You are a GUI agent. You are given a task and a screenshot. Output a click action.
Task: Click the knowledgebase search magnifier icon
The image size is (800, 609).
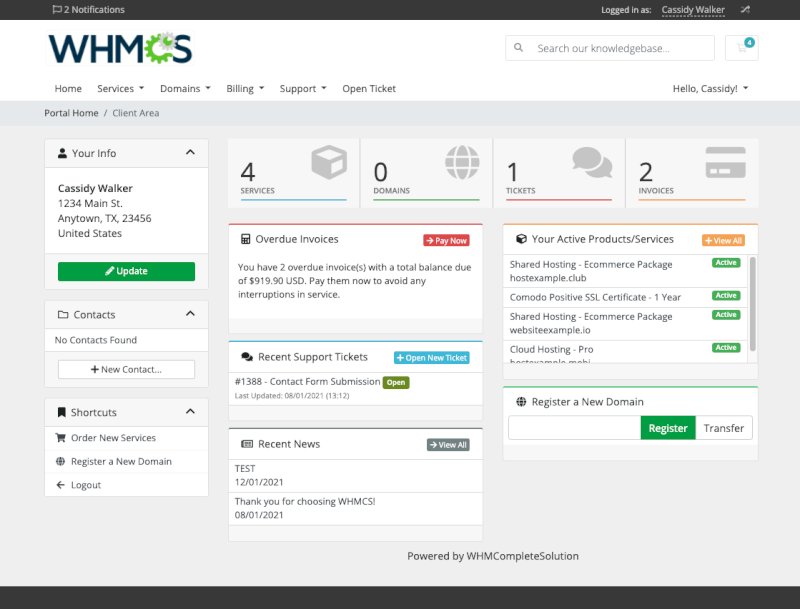pyautogui.click(x=518, y=48)
